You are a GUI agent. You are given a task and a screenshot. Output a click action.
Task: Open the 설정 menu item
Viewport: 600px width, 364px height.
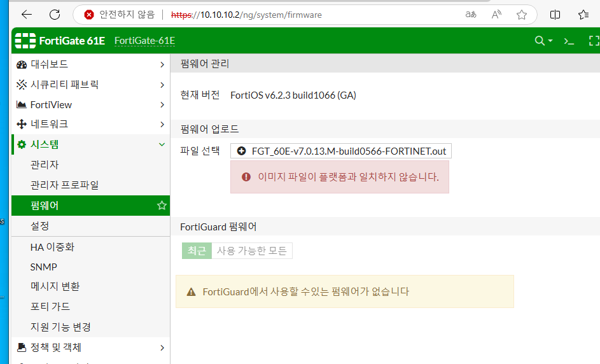click(91, 226)
